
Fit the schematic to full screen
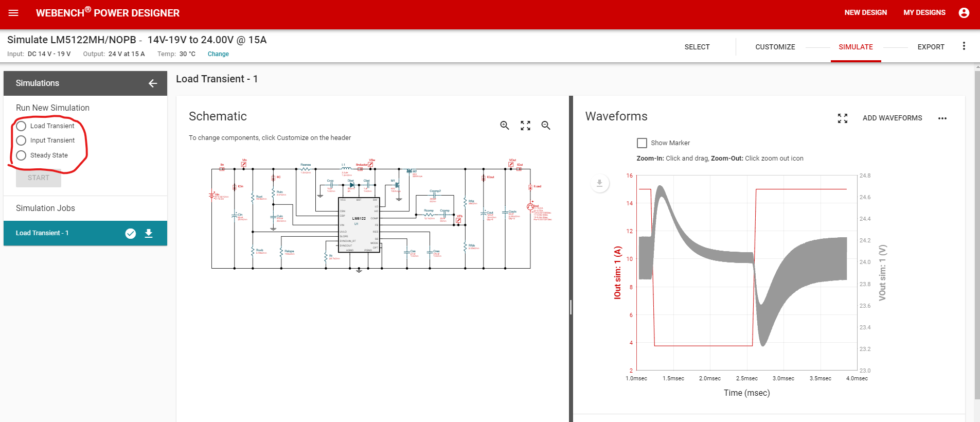click(525, 126)
